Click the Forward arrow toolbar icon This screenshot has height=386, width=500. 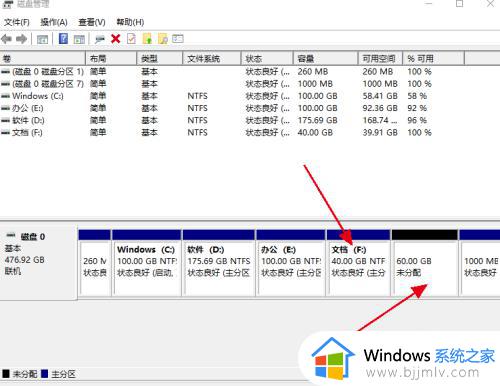[21, 39]
